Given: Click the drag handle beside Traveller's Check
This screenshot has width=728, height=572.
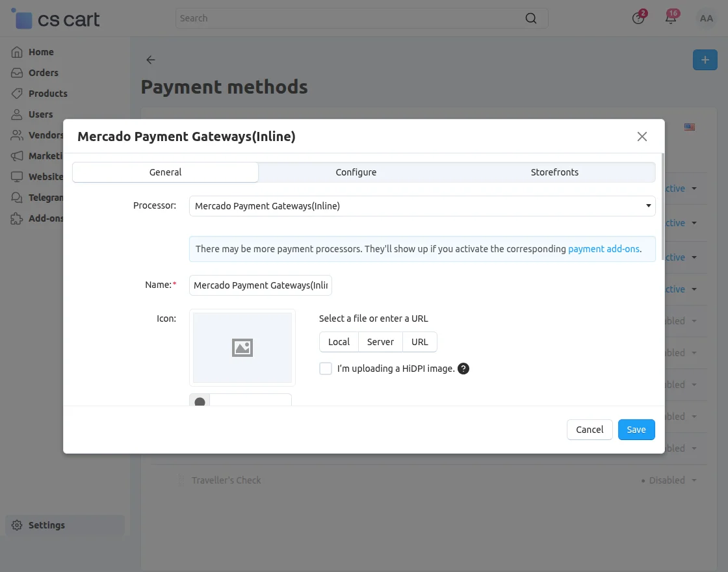Looking at the screenshot, I should [x=181, y=480].
